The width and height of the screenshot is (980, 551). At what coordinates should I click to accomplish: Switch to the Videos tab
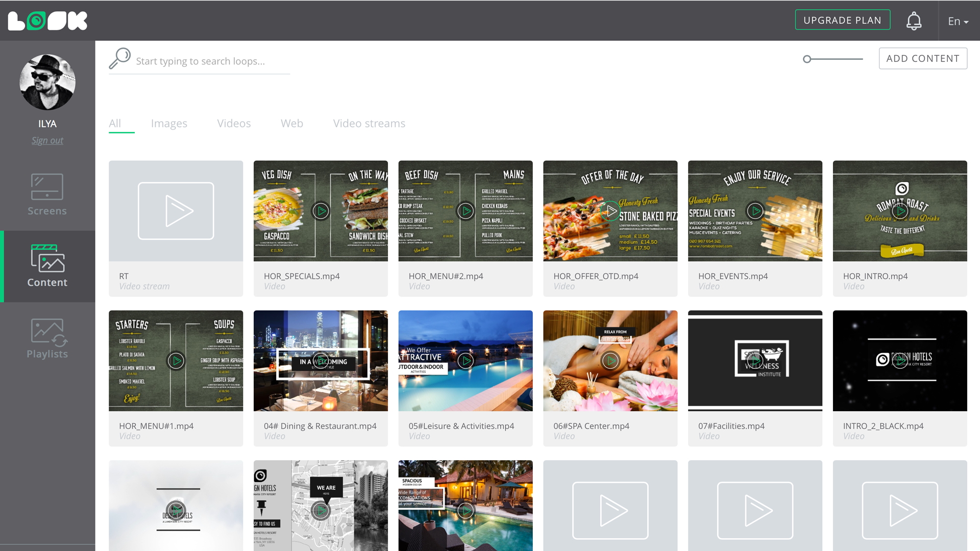pyautogui.click(x=234, y=123)
